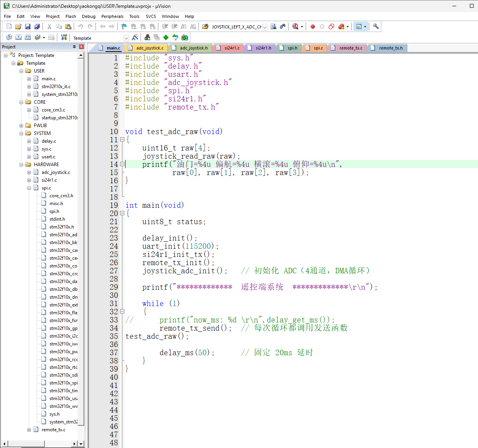Open Configuration wrench icon
Screen dimensions: 478x448
pos(376,27)
